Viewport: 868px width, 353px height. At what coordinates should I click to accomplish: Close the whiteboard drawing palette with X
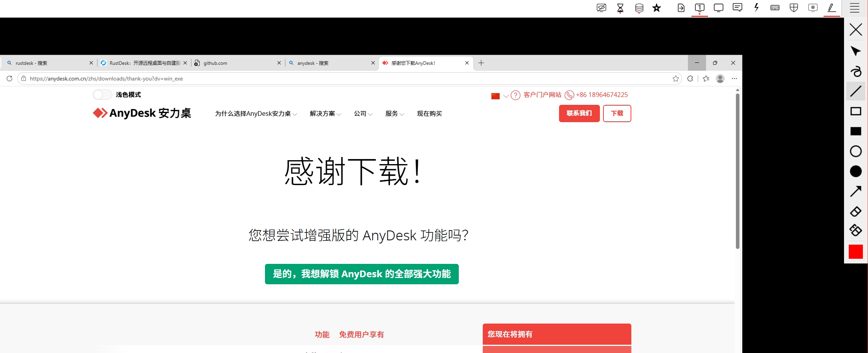click(x=855, y=30)
